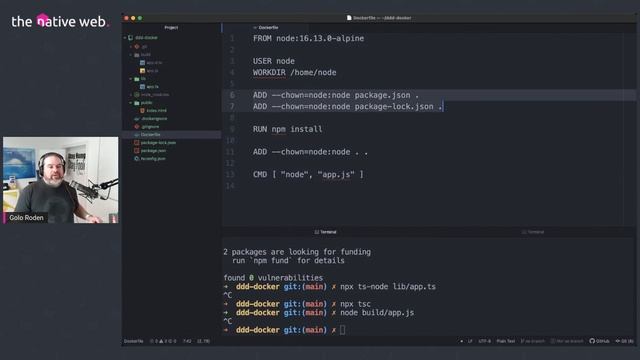Collapse the lib folder in project tree

pyautogui.click(x=131, y=79)
